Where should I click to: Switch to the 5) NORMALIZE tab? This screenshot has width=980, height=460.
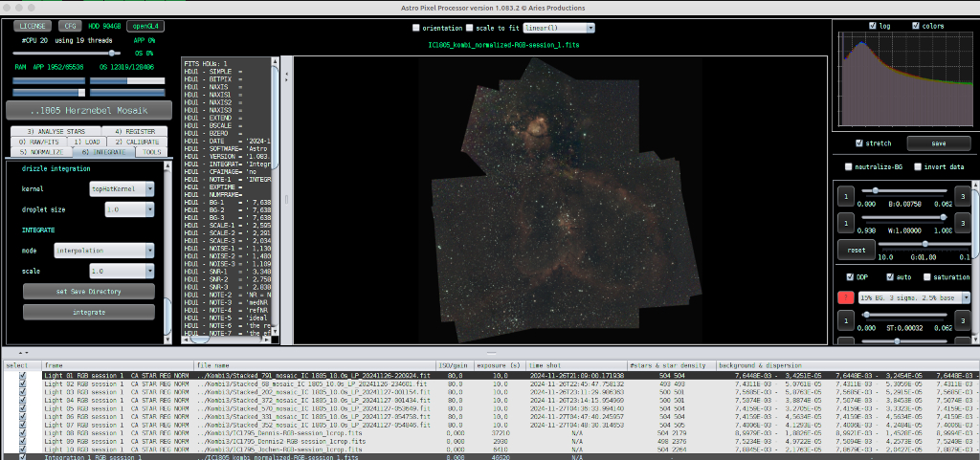click(x=42, y=152)
